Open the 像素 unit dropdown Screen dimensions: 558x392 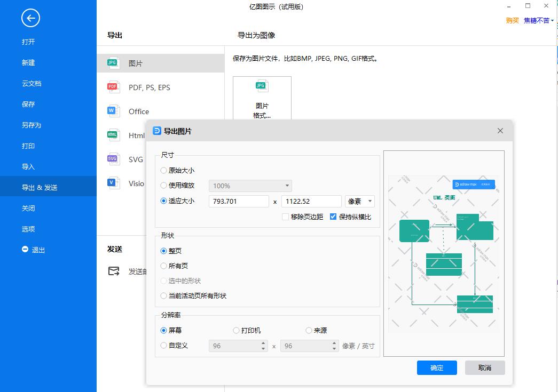[x=359, y=201]
